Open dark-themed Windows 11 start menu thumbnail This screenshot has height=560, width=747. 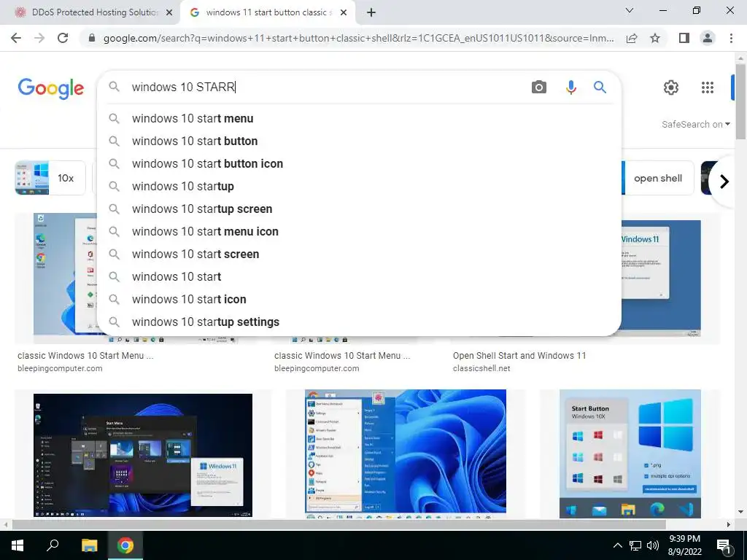tap(143, 455)
